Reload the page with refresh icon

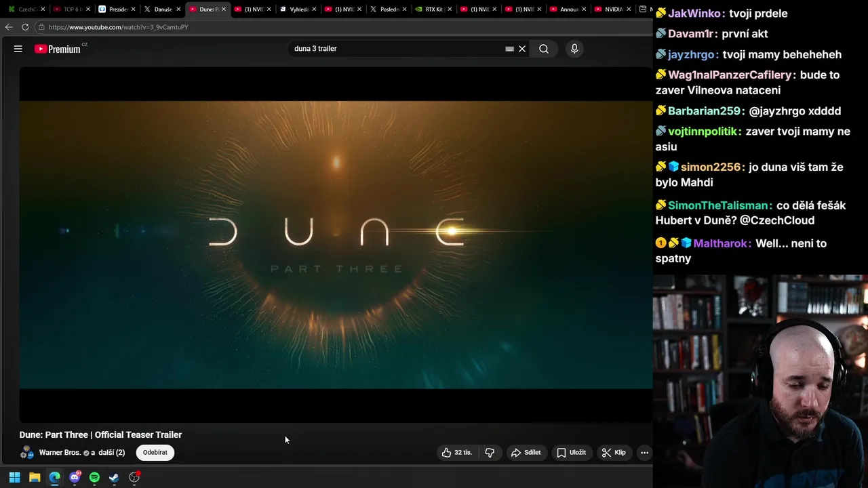click(x=25, y=27)
